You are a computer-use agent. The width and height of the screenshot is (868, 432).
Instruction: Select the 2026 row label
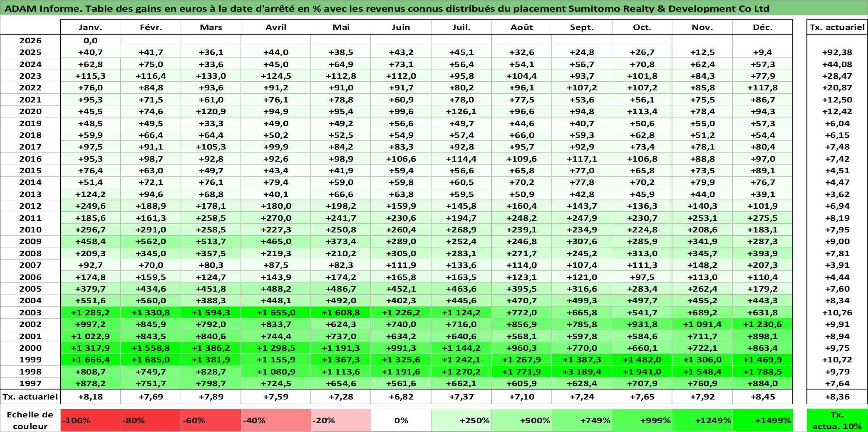click(x=30, y=40)
